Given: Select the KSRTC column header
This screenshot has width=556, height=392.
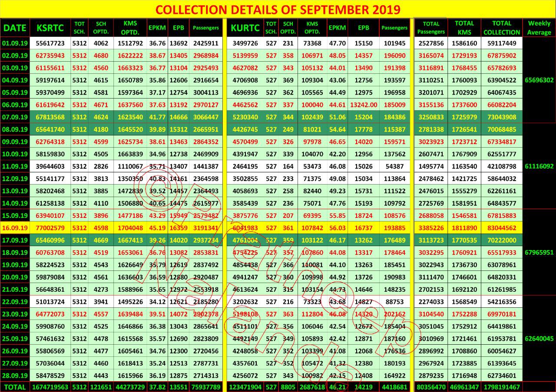Looking at the screenshot, I should click(x=50, y=28).
